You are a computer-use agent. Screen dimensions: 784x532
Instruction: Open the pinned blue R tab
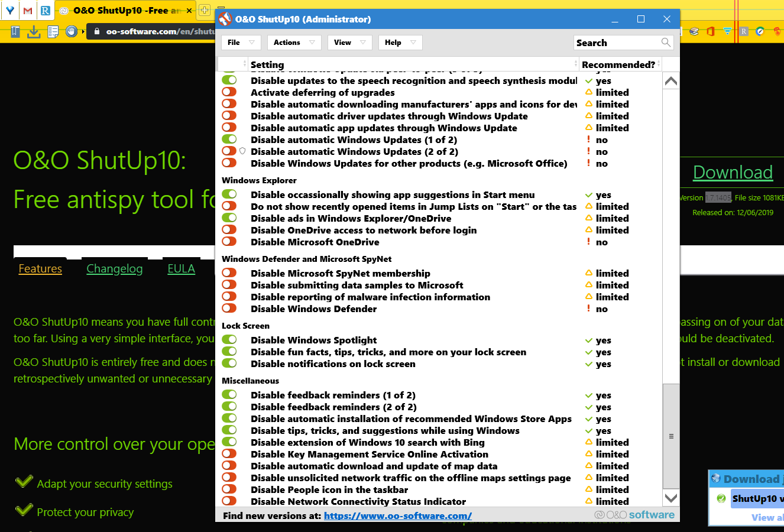coord(45,10)
